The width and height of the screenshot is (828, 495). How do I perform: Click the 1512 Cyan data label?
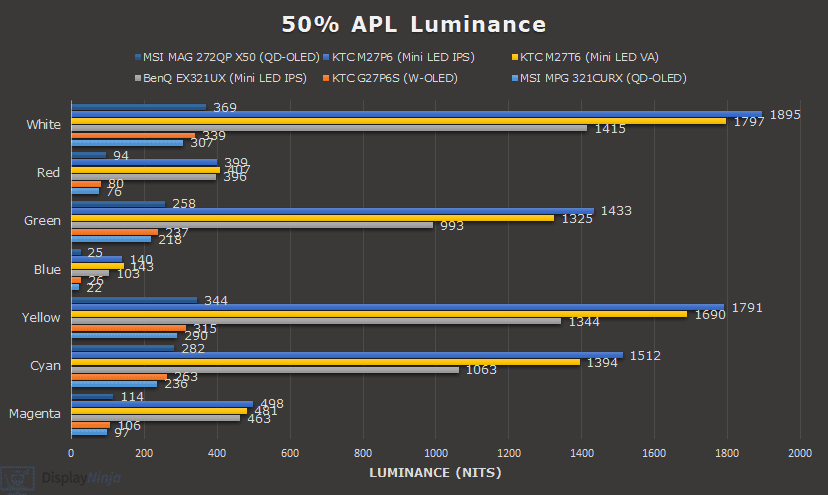coord(645,356)
